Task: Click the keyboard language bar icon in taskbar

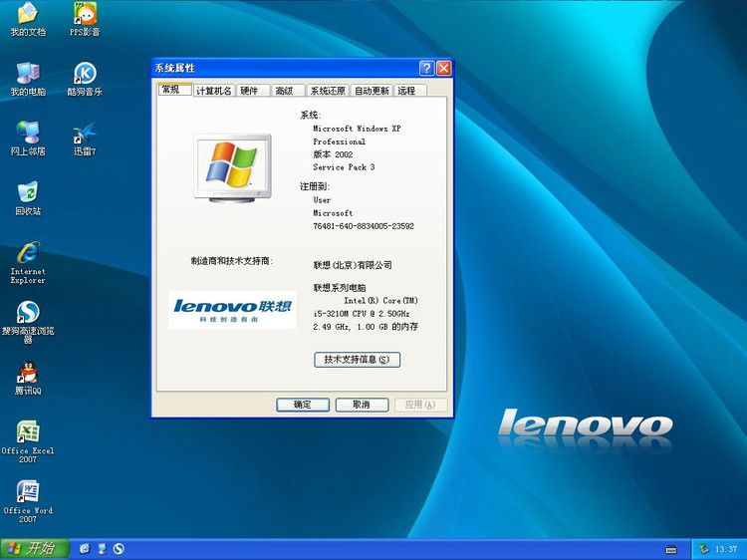Action: (671, 549)
